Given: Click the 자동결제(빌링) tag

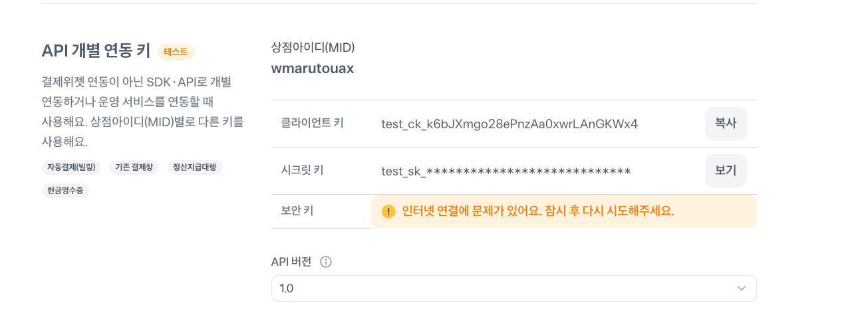Looking at the screenshot, I should [71, 167].
